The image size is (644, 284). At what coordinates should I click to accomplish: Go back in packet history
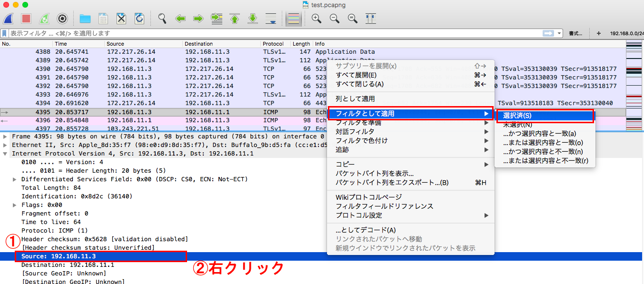(x=180, y=19)
